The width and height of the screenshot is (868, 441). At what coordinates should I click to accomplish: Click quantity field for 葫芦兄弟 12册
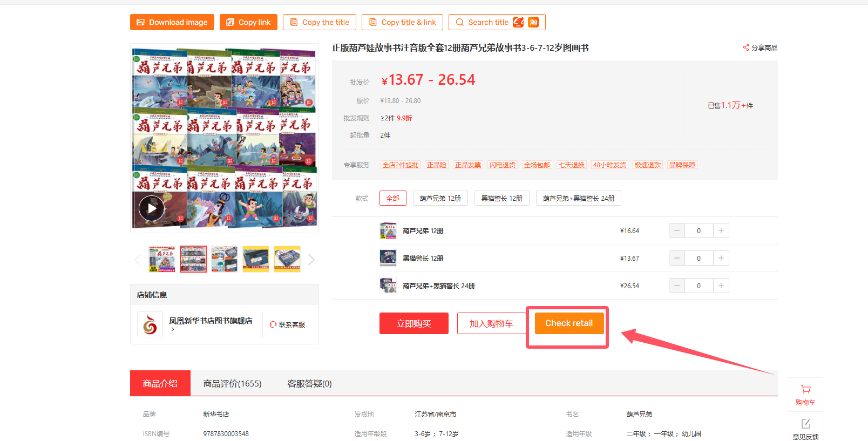[699, 230]
